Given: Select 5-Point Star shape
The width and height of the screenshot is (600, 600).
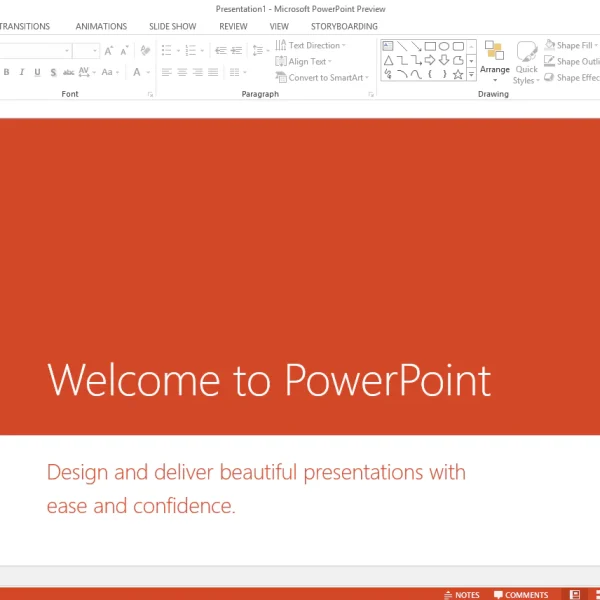Looking at the screenshot, I should click(x=458, y=74).
